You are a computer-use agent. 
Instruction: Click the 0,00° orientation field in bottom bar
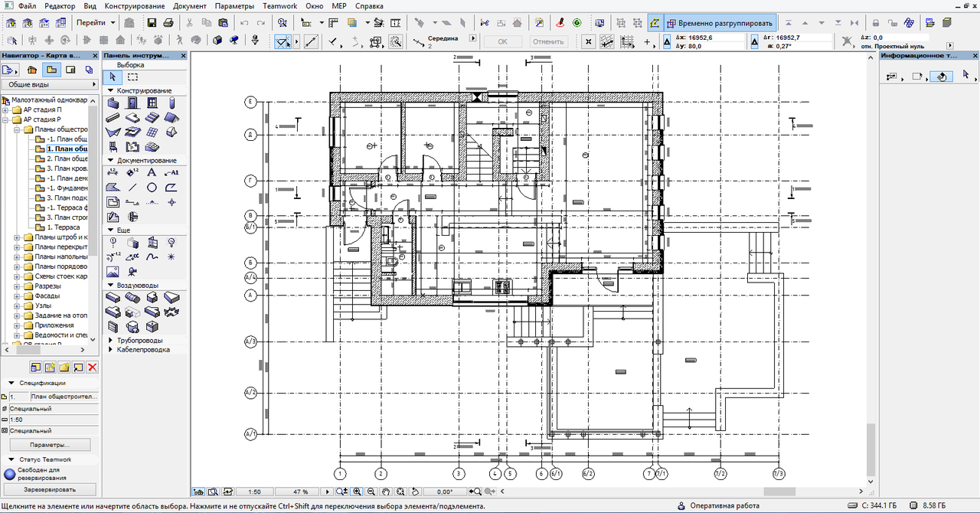tap(444, 492)
